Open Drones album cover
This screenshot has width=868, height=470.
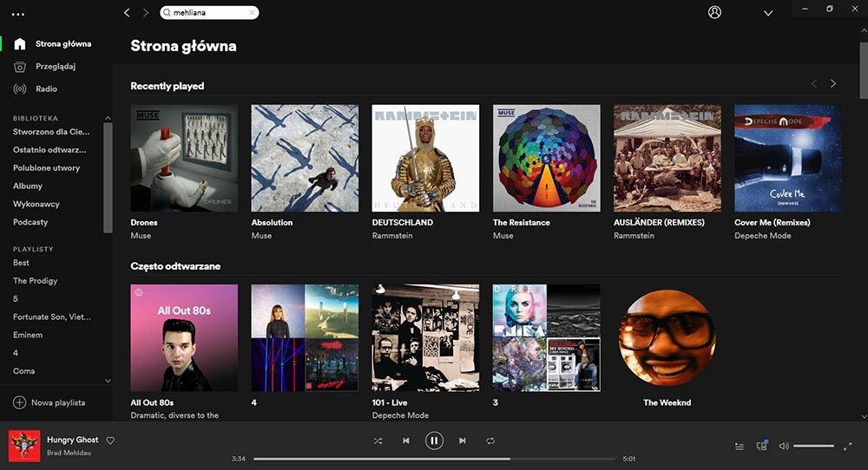[x=184, y=158]
